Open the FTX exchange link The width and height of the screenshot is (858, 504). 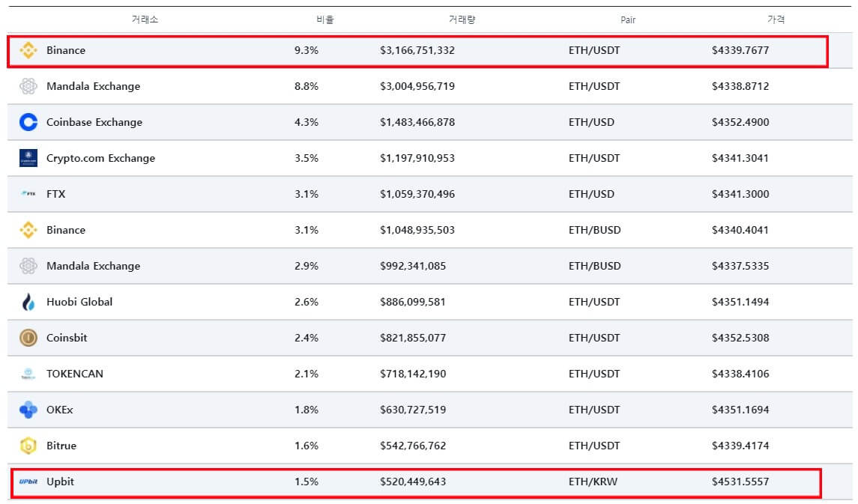coord(55,194)
